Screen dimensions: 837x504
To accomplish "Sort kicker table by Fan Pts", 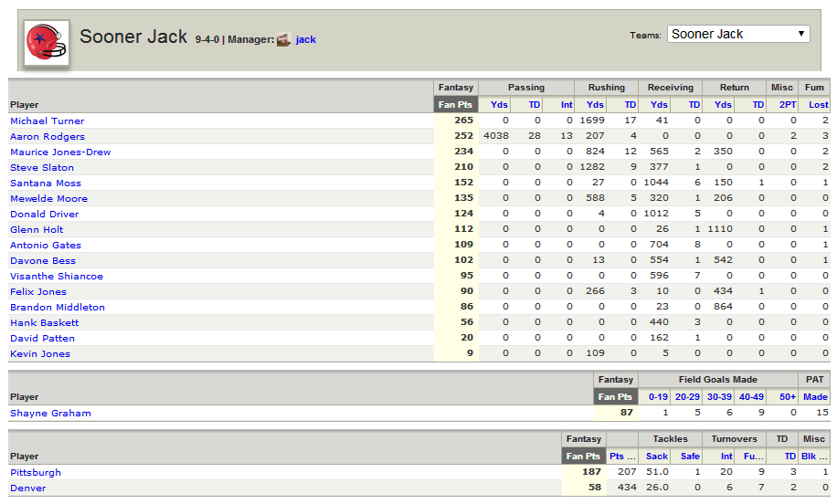I will [616, 397].
